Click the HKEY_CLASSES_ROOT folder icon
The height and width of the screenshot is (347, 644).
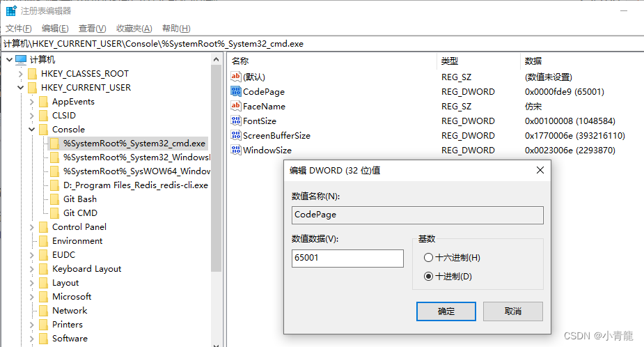[x=33, y=74]
